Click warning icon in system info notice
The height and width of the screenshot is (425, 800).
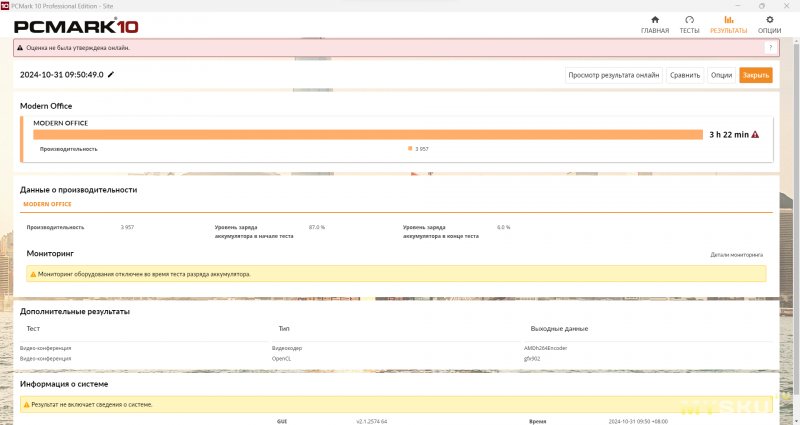(27, 405)
